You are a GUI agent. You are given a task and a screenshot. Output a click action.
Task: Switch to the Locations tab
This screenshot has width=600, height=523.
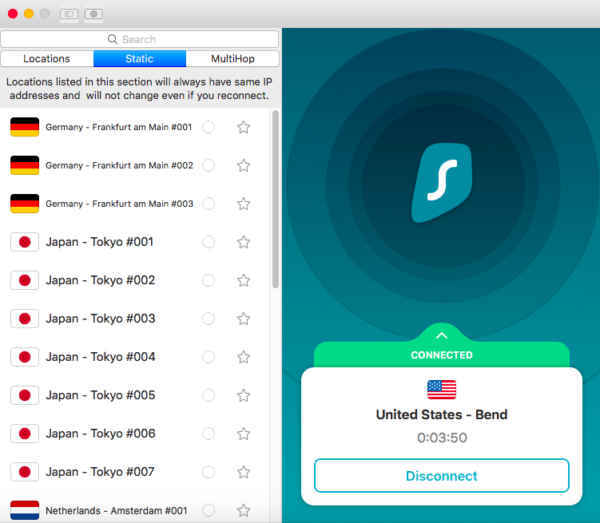47,59
